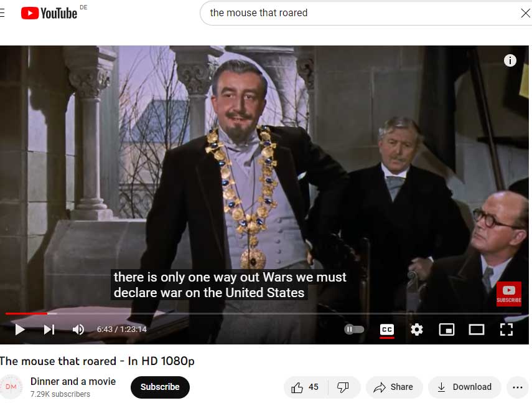Open the more actions menu

(x=518, y=387)
